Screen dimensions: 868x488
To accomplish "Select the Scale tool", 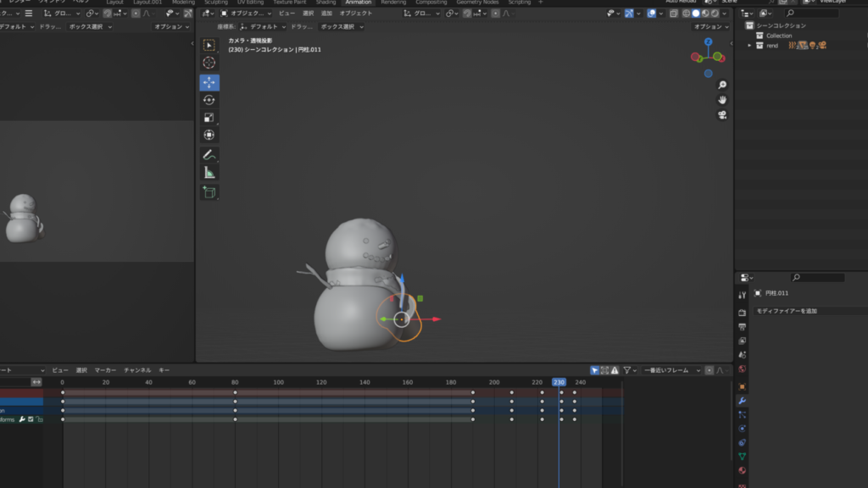I will (209, 117).
